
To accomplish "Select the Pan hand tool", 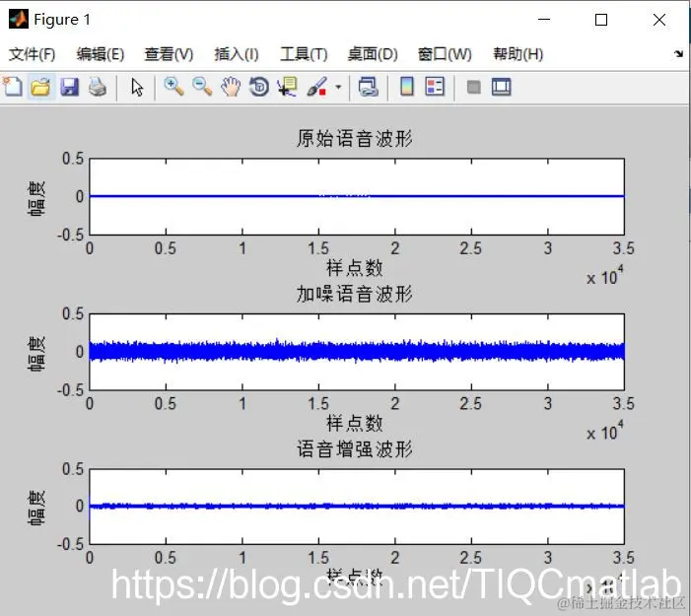I will pos(231,87).
